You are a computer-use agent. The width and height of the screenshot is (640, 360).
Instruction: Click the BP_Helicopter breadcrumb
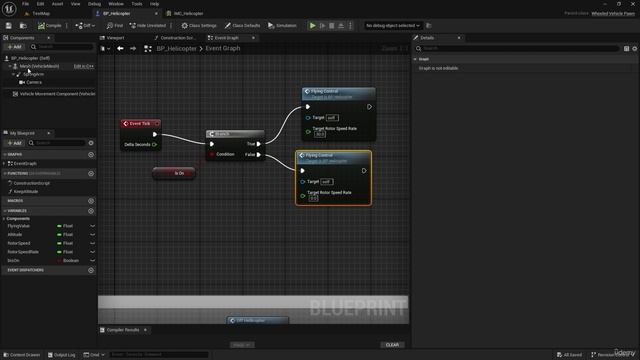tap(176, 49)
